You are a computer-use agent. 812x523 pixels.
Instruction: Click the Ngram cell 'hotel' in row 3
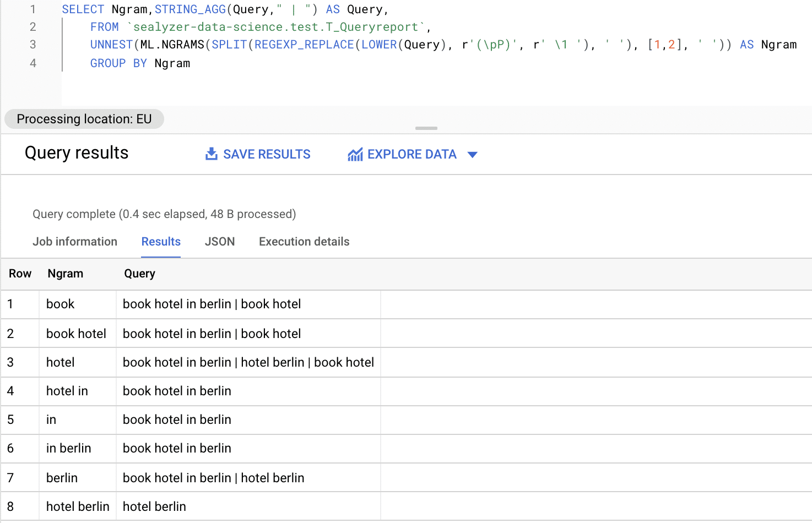coord(78,362)
